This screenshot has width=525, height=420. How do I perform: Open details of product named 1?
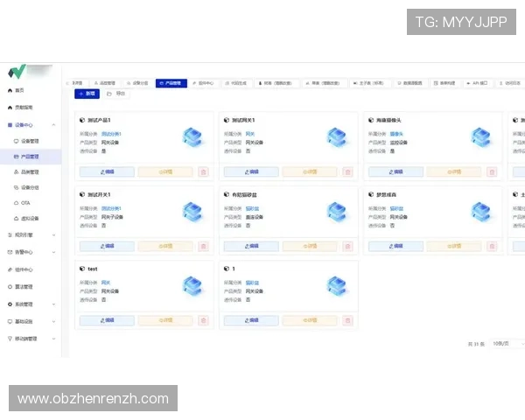(310, 320)
